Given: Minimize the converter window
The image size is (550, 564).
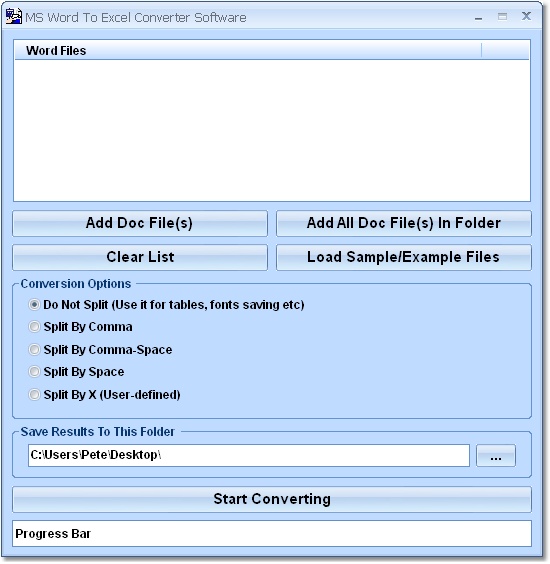Looking at the screenshot, I should (x=478, y=17).
